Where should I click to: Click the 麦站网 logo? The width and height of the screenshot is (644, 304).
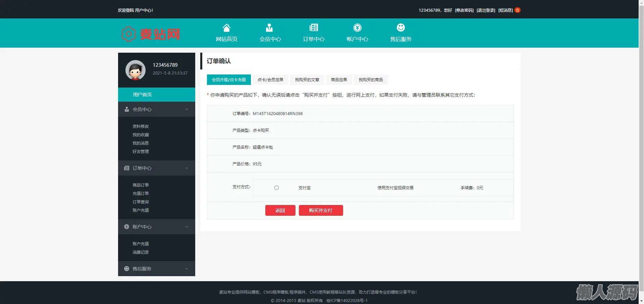[151, 34]
